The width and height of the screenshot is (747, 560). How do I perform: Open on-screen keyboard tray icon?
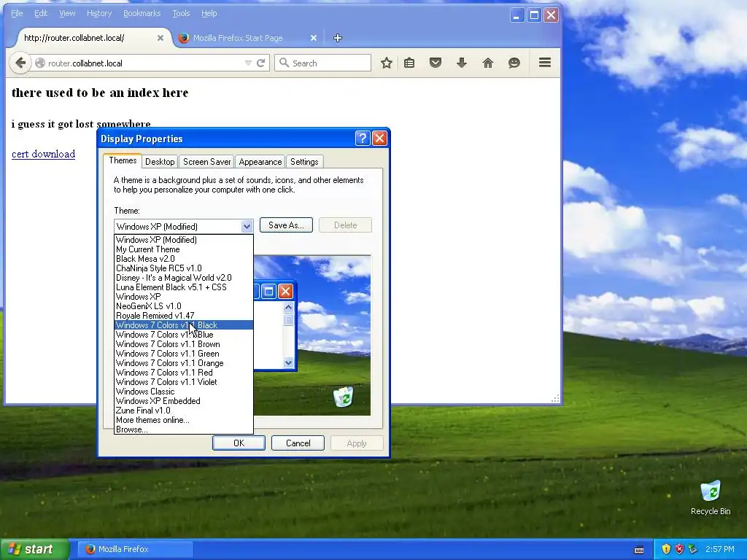click(639, 550)
